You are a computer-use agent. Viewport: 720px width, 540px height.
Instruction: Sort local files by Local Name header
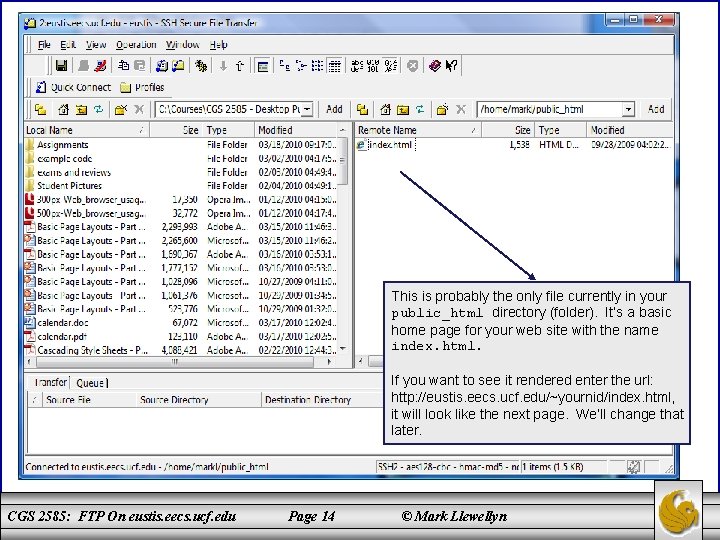(x=86, y=130)
